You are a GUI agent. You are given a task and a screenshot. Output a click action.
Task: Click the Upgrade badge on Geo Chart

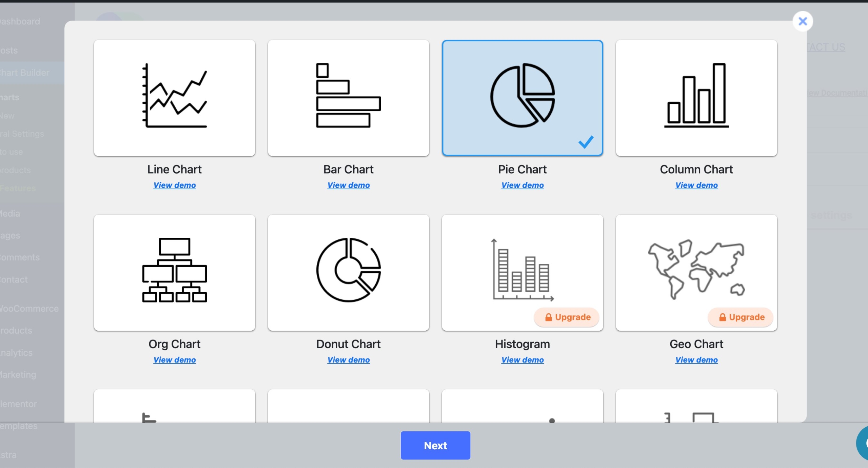click(x=741, y=317)
